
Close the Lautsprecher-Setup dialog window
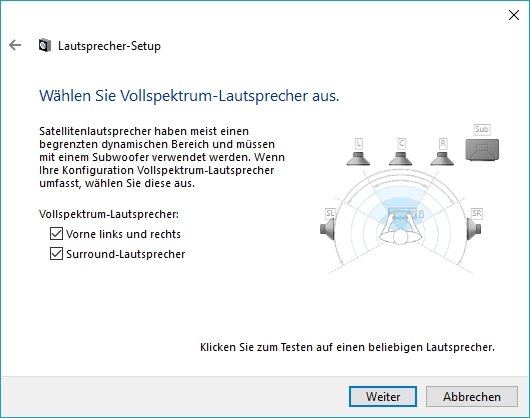[514, 15]
